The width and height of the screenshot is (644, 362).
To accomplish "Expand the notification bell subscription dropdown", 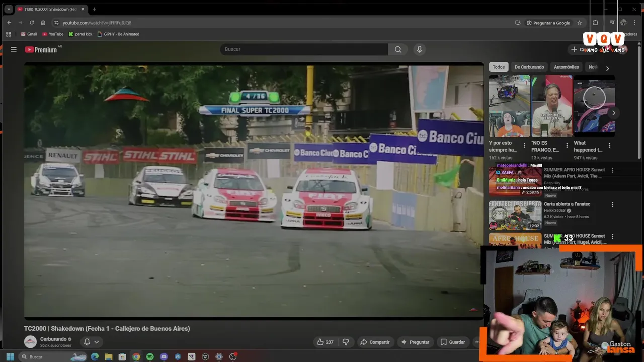I will click(91, 342).
